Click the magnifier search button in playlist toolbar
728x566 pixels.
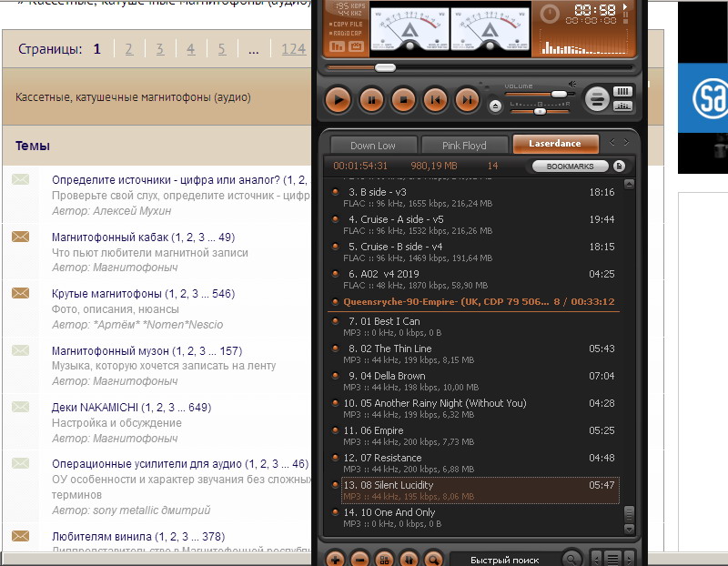click(x=433, y=559)
